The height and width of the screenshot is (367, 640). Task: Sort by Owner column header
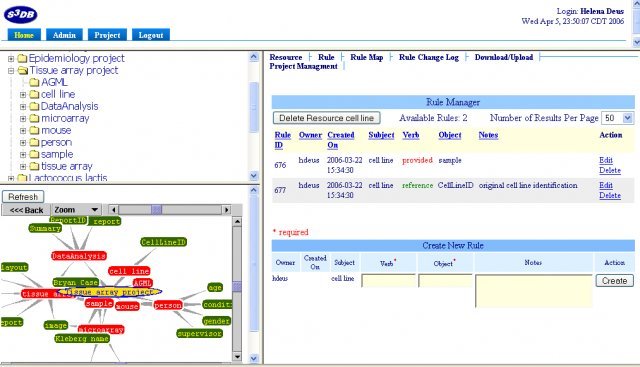(310, 135)
